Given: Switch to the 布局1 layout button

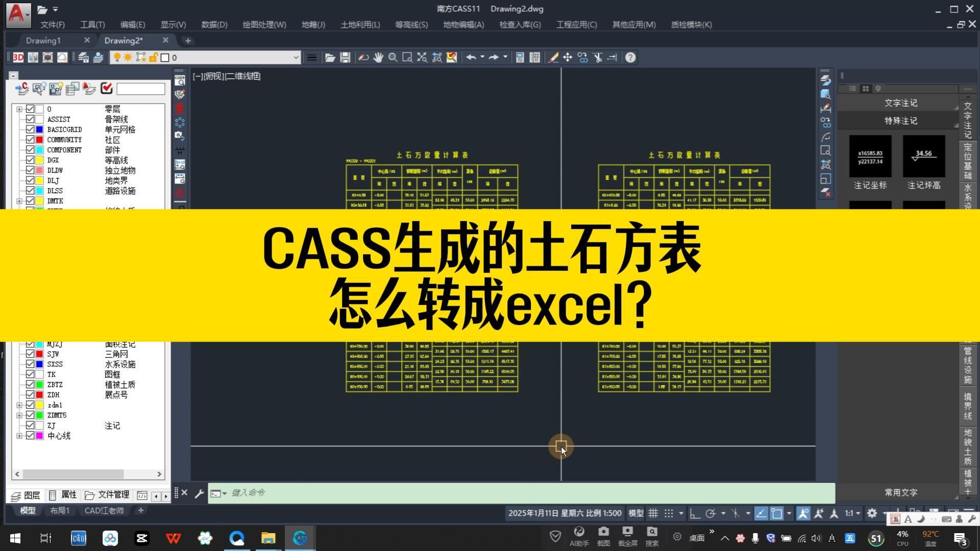Looking at the screenshot, I should tap(60, 510).
